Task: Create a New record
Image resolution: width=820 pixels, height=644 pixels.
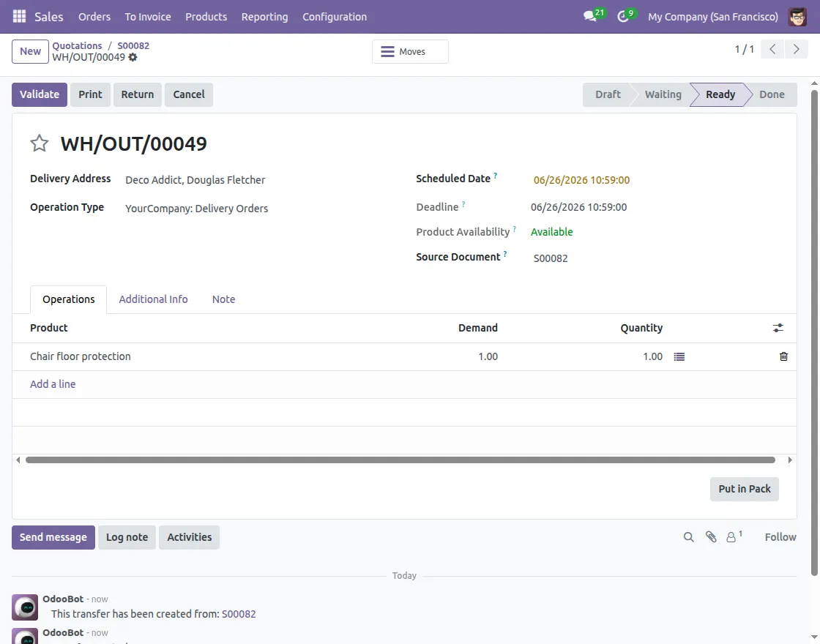Action: (30, 51)
